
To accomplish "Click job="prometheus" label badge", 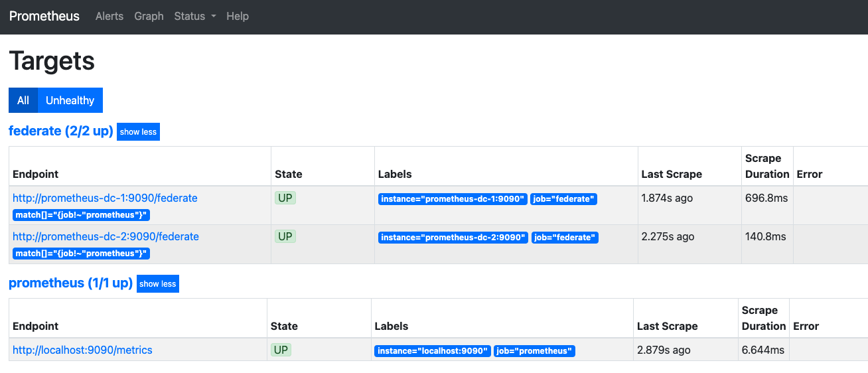I will coord(534,351).
